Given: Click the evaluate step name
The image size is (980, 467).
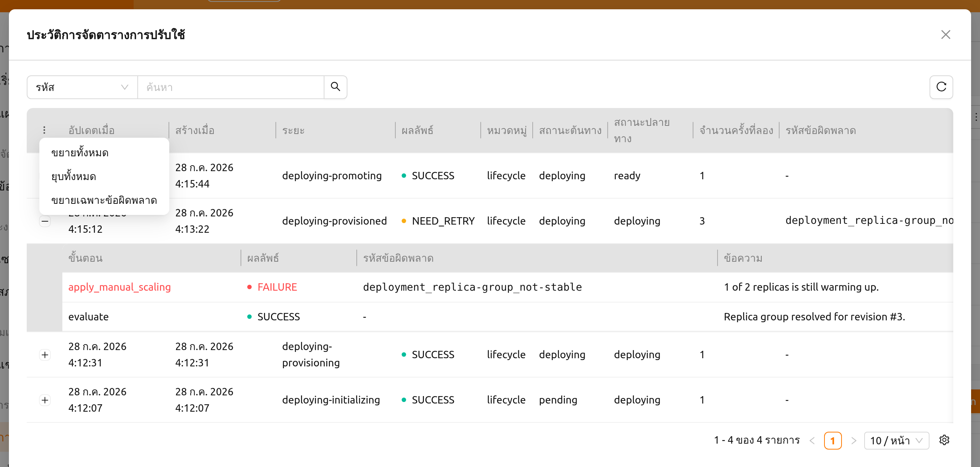Looking at the screenshot, I should pyautogui.click(x=88, y=316).
